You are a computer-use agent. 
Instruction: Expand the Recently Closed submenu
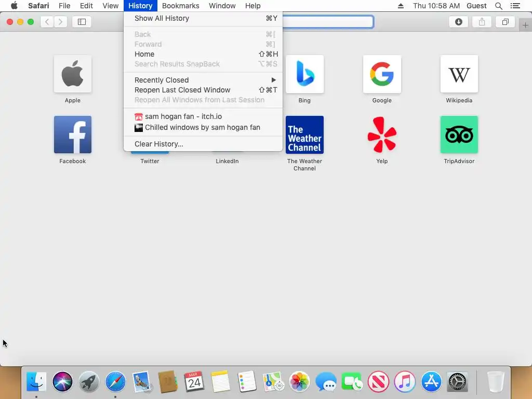203,80
